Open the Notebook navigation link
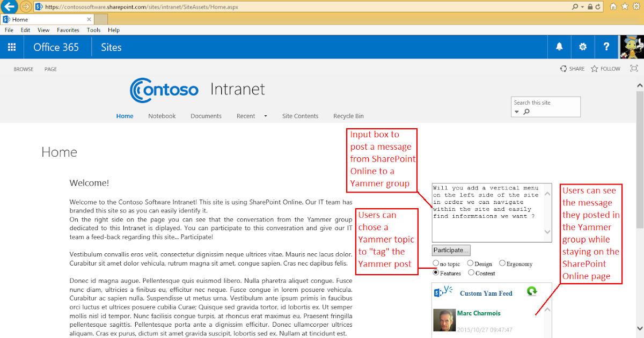This screenshot has width=644, height=338. [x=162, y=116]
